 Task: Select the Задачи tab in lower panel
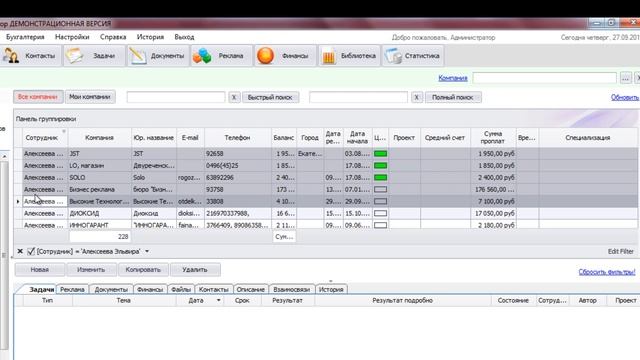point(41,289)
